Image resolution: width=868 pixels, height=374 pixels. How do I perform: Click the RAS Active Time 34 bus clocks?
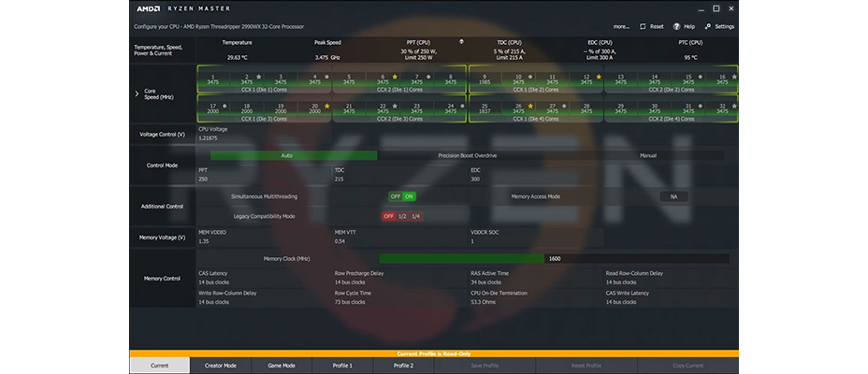click(x=486, y=282)
